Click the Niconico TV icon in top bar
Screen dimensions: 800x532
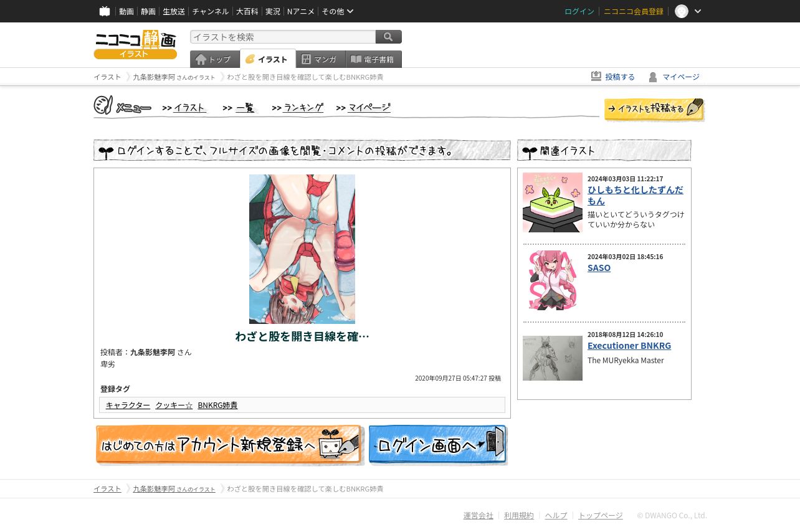pos(105,11)
